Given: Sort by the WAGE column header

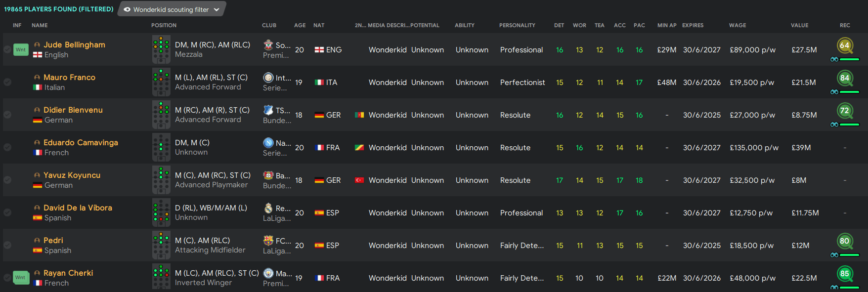Looking at the screenshot, I should pos(737,25).
